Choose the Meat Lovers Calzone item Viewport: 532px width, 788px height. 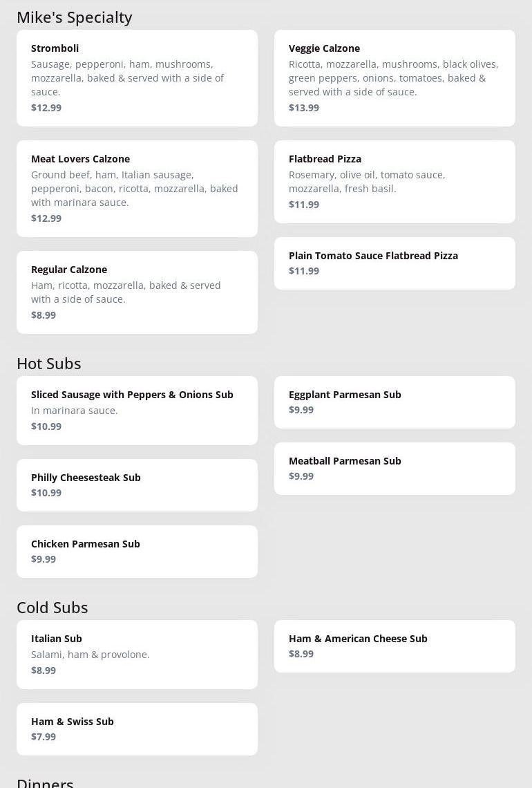pos(137,188)
